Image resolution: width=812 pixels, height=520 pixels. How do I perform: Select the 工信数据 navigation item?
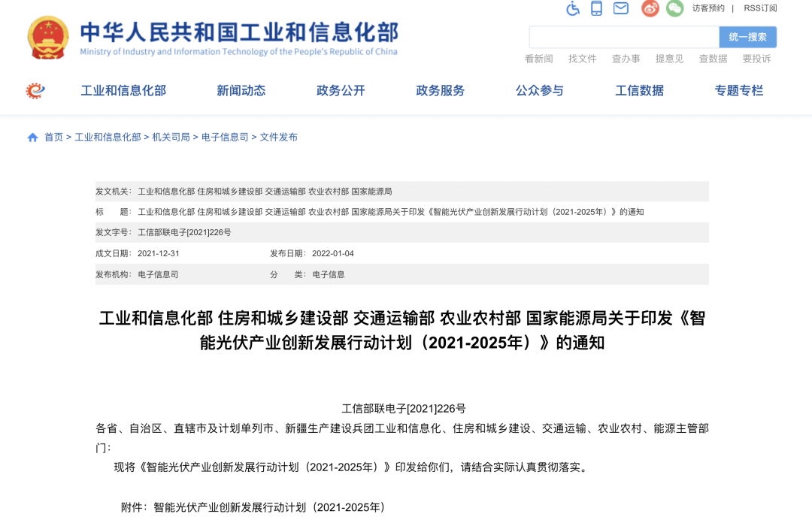(638, 90)
